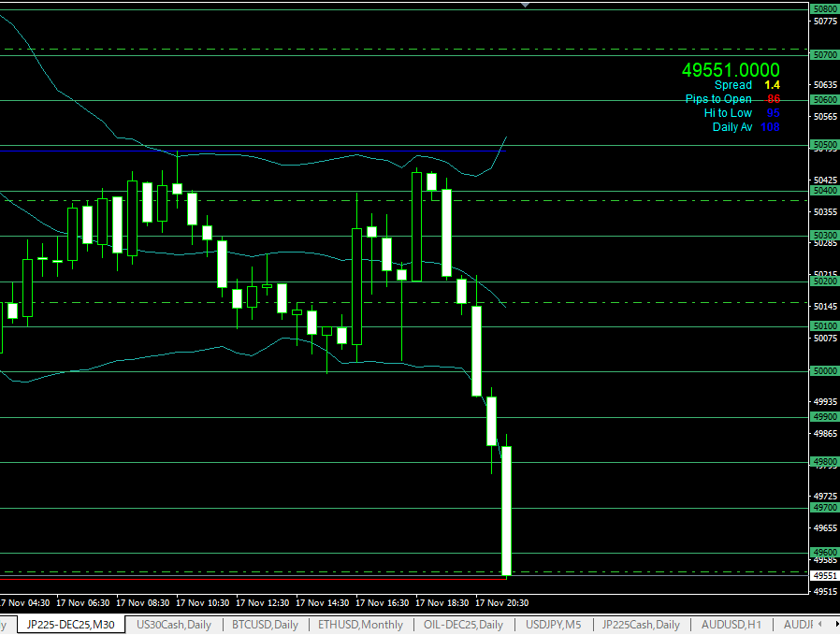Click the 50800 price level label
Screen dimensions: 840x635
(x=824, y=8)
